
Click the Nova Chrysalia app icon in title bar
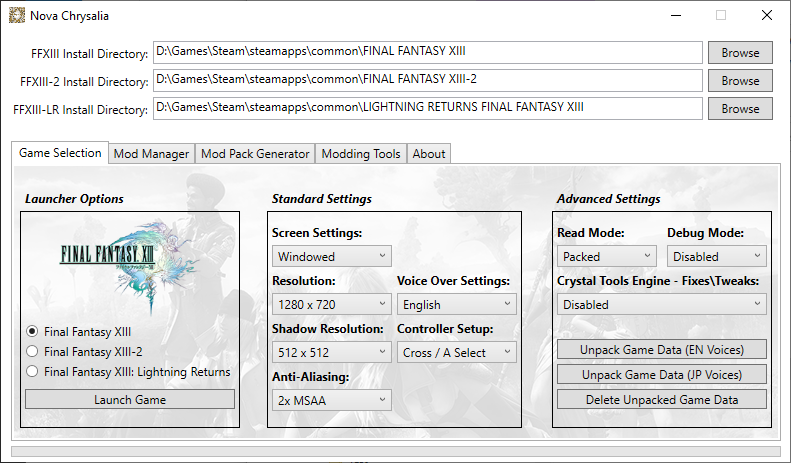tap(17, 16)
